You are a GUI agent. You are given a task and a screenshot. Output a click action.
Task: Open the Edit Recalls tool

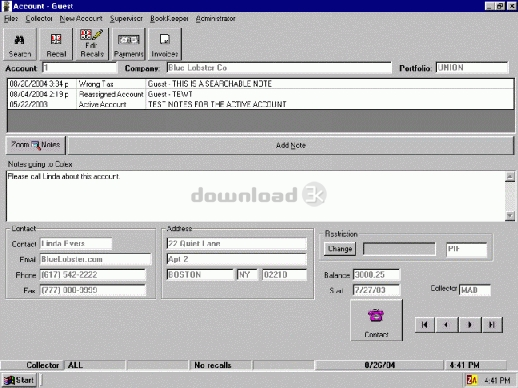point(92,44)
